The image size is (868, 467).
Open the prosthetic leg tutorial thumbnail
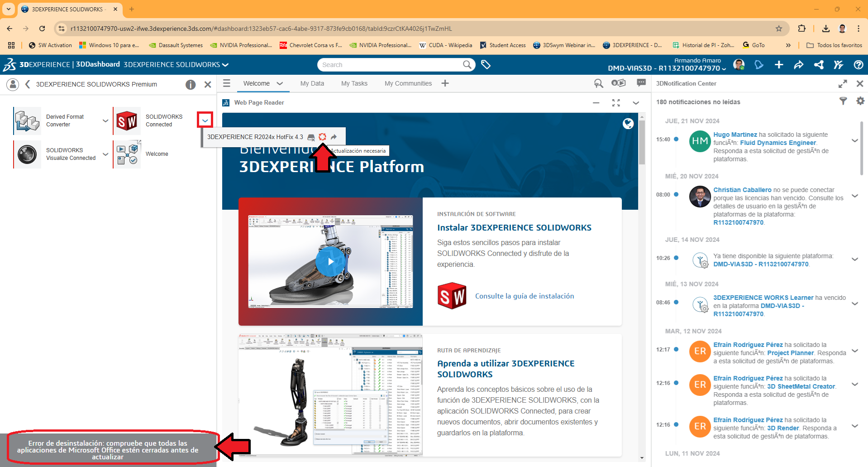coord(330,395)
